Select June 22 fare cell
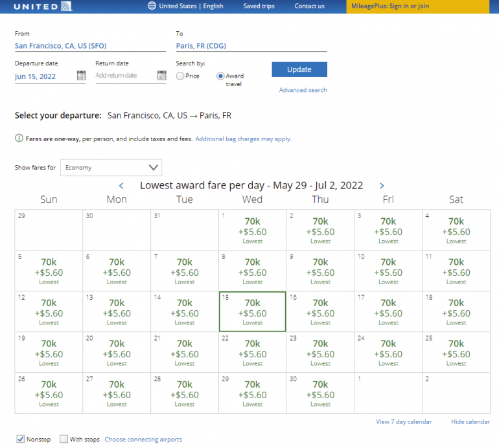 [252, 352]
